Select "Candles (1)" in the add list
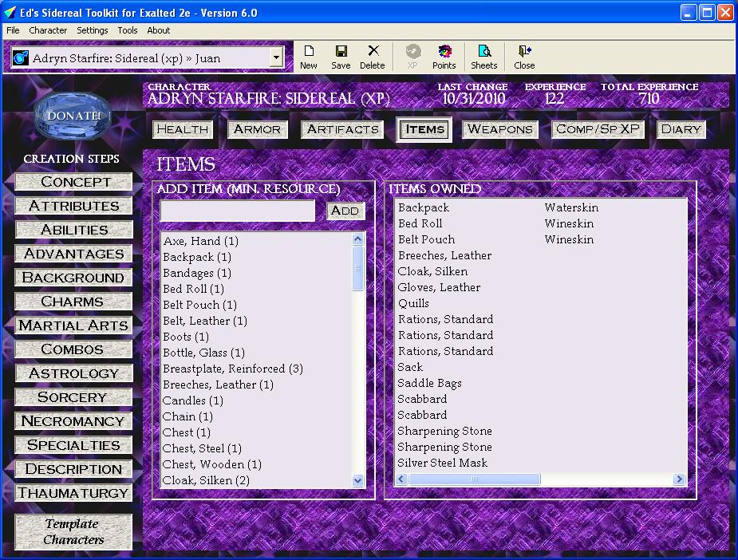 pos(193,401)
